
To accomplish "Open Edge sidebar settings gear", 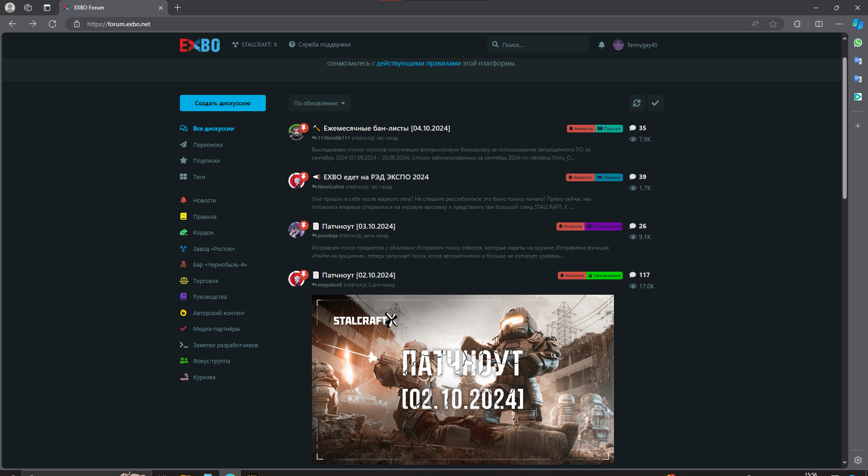I will (858, 460).
